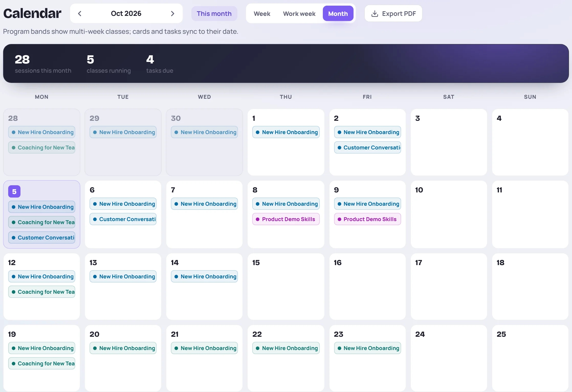Open Product Demo Skills on Oct 8
This screenshot has height=392, width=572.
[x=286, y=219]
